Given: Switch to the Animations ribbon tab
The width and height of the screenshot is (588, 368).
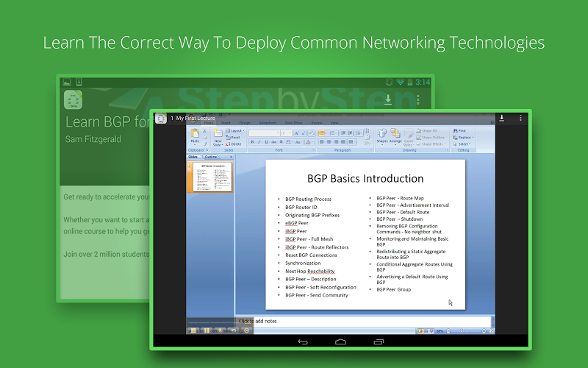Looking at the screenshot, I should (268, 123).
